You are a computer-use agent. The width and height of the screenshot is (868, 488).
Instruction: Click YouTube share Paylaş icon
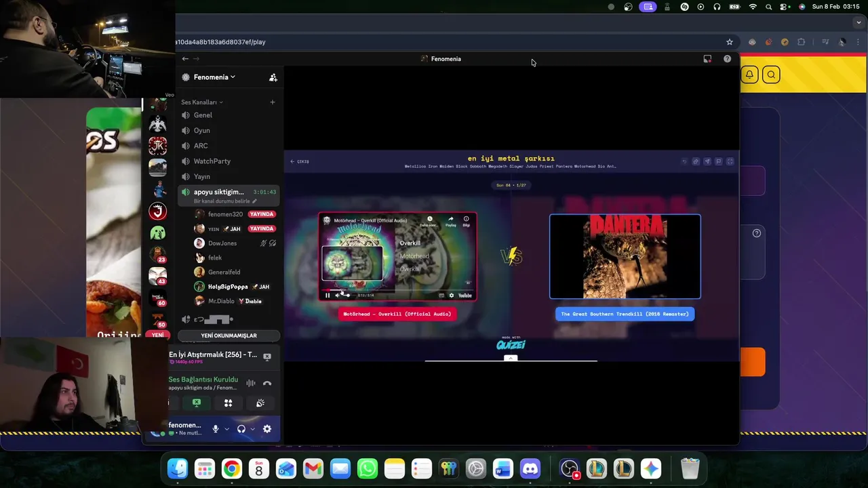click(450, 221)
